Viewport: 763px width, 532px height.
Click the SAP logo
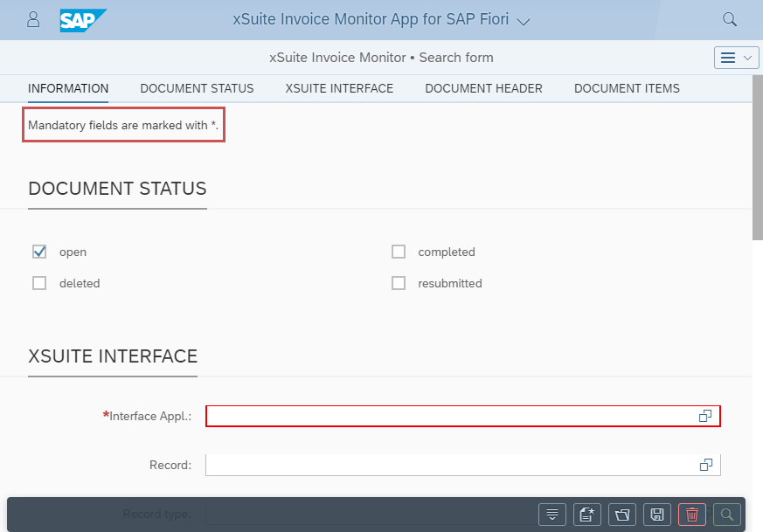click(83, 19)
